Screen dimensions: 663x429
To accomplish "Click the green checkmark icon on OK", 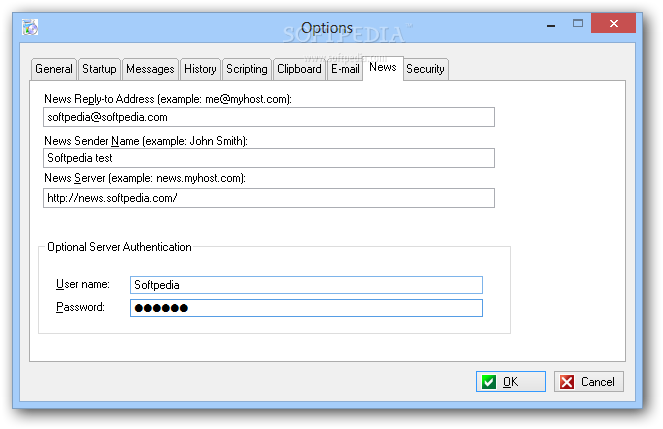I will pyautogui.click(x=488, y=382).
